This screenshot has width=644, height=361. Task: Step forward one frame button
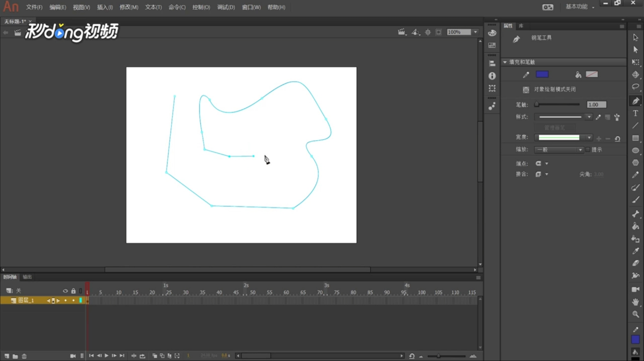114,356
